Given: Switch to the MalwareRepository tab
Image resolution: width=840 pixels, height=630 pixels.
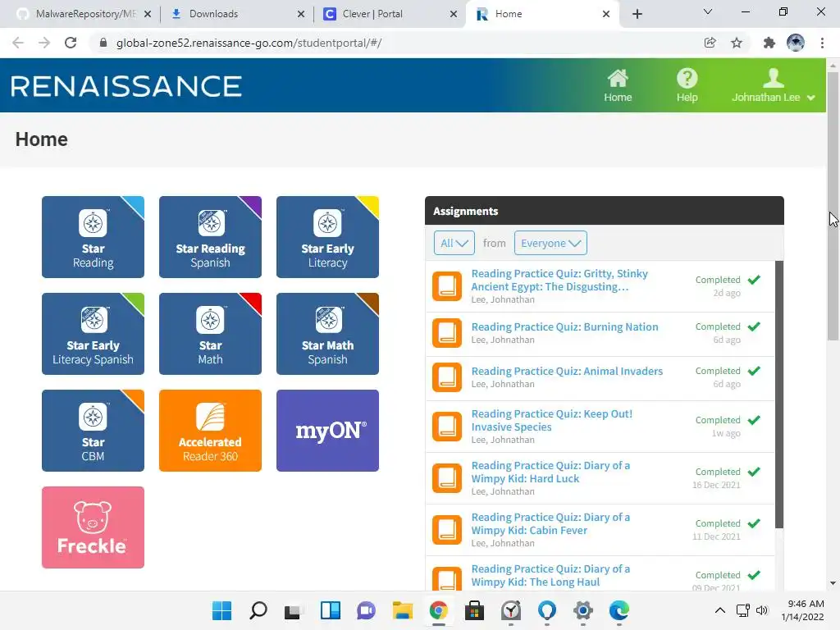Looking at the screenshot, I should coord(84,14).
